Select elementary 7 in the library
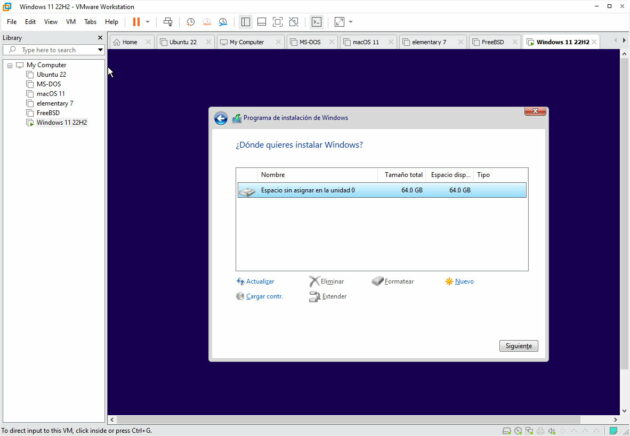The image size is (630, 436). click(55, 103)
